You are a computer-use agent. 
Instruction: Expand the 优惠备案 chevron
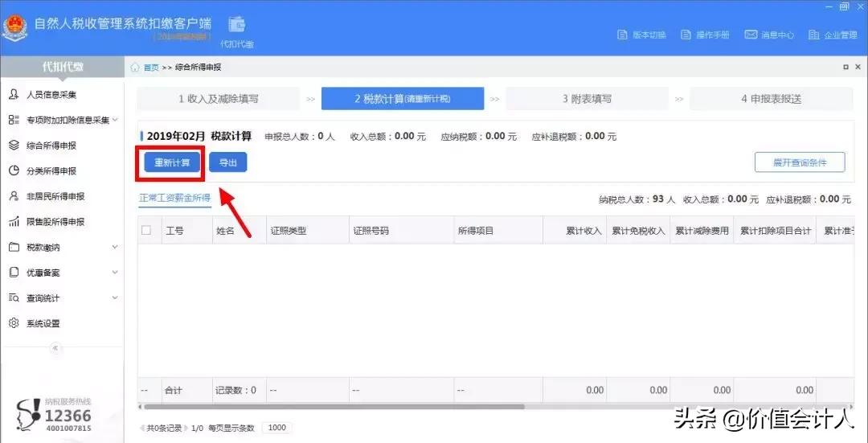(x=115, y=273)
